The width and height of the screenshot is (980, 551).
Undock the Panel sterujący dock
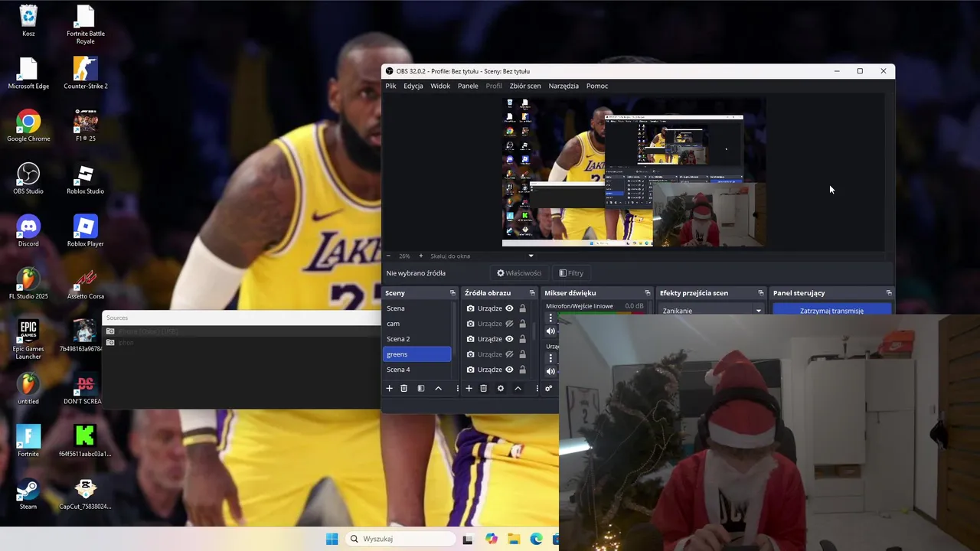[889, 293]
